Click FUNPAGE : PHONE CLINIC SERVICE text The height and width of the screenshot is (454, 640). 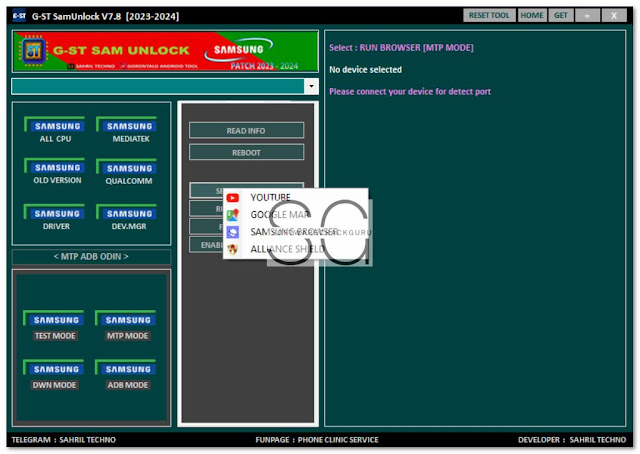(x=317, y=440)
